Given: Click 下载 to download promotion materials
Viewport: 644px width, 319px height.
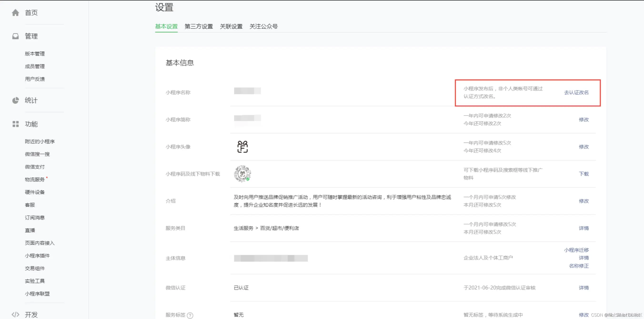Looking at the screenshot, I should tap(584, 174).
